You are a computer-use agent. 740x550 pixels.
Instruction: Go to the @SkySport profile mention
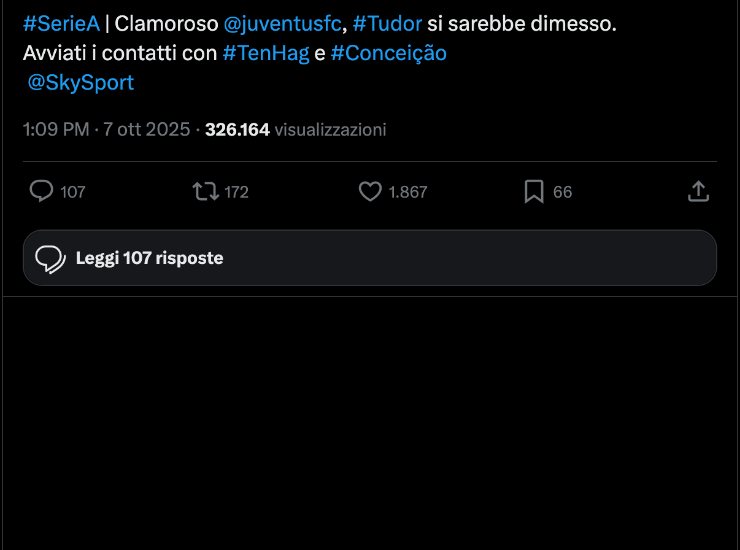(x=80, y=82)
